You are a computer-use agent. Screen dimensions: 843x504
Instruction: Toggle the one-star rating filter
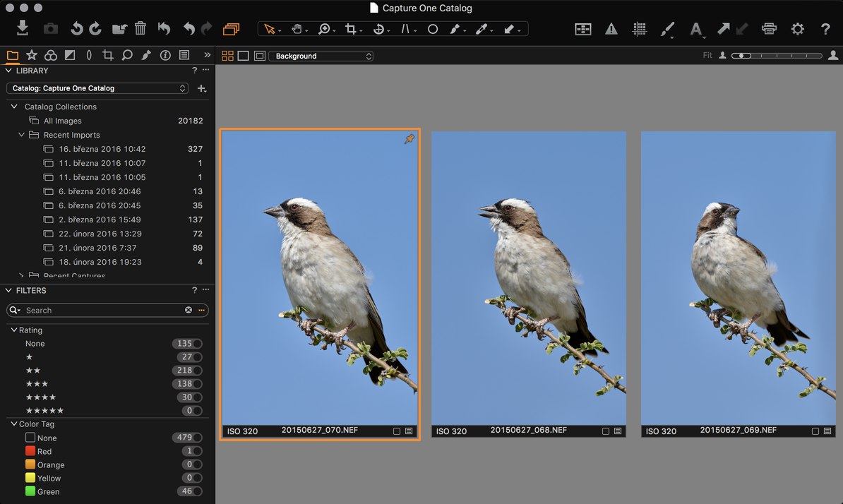(x=197, y=356)
